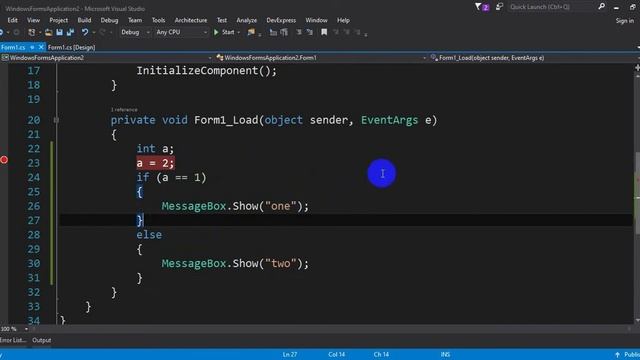The width and height of the screenshot is (640, 360).
Task: Click the clear bookmarks toolbar icon
Action: (357, 32)
